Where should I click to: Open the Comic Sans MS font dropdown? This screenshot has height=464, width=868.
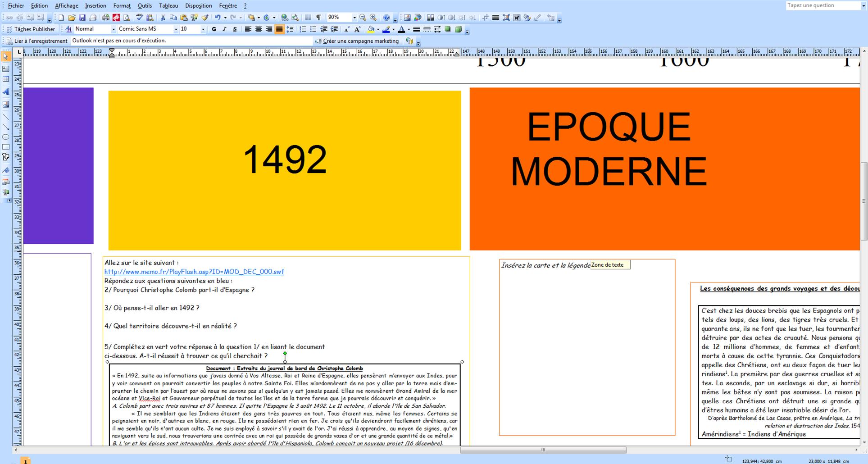[176, 29]
